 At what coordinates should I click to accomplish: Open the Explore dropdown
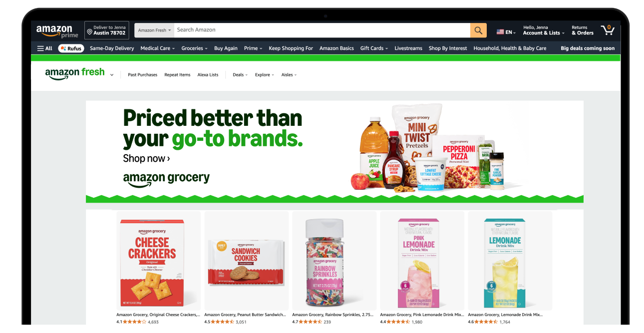coord(265,75)
